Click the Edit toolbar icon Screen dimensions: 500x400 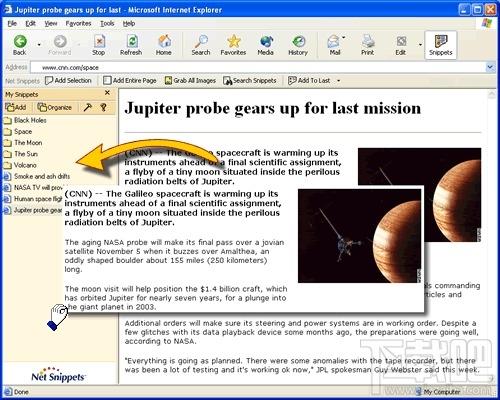coord(401,45)
